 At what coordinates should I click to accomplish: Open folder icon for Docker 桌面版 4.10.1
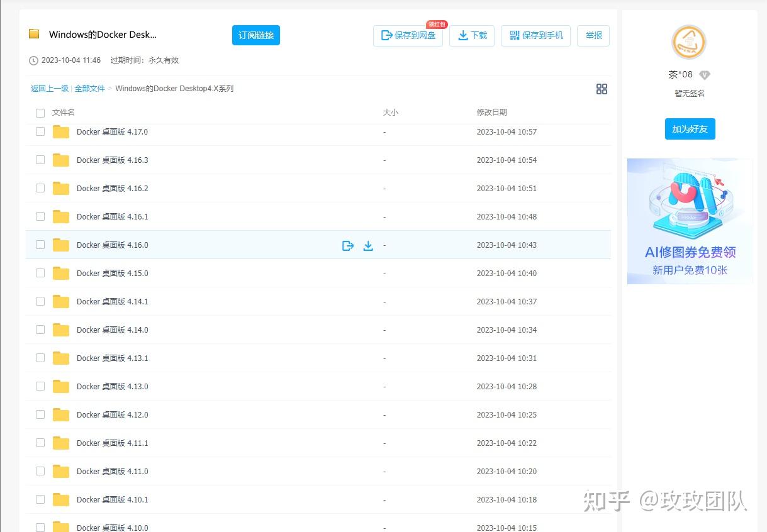(x=61, y=499)
